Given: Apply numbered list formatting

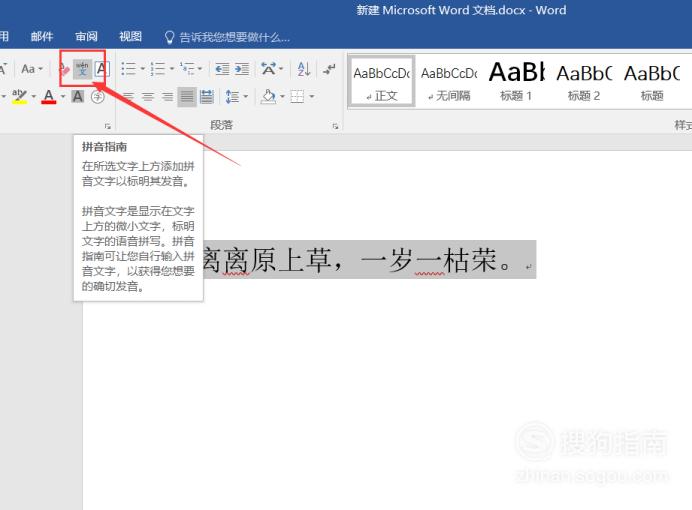Looking at the screenshot, I should point(158,69).
